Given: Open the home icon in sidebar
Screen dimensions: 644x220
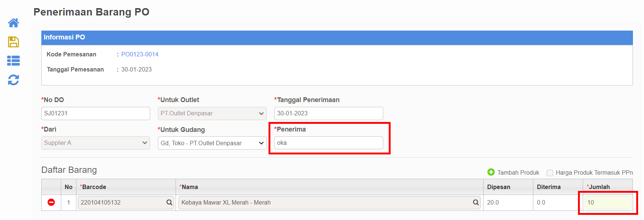Looking at the screenshot, I should pyautogui.click(x=14, y=23).
